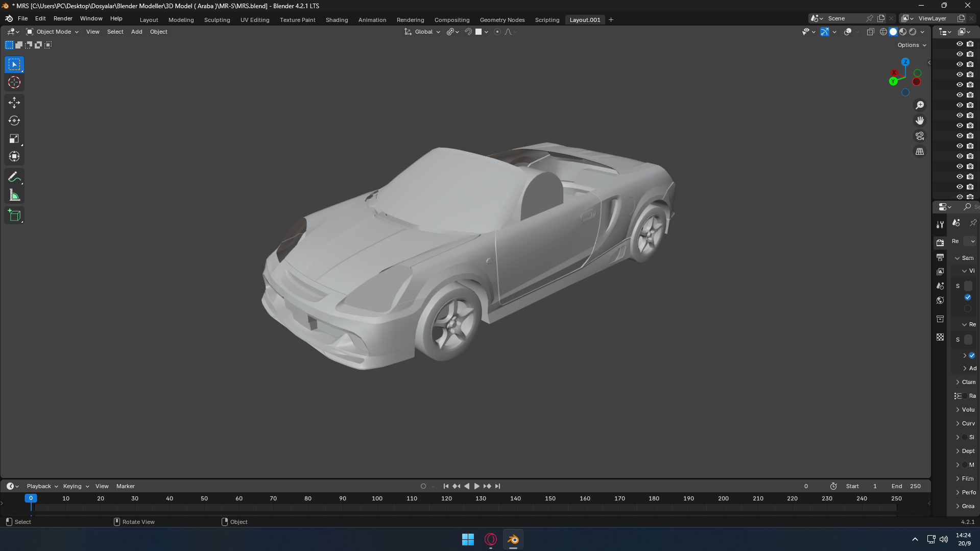Image resolution: width=980 pixels, height=551 pixels.
Task: Select the 3D Cursor tool
Action: pos(14,83)
